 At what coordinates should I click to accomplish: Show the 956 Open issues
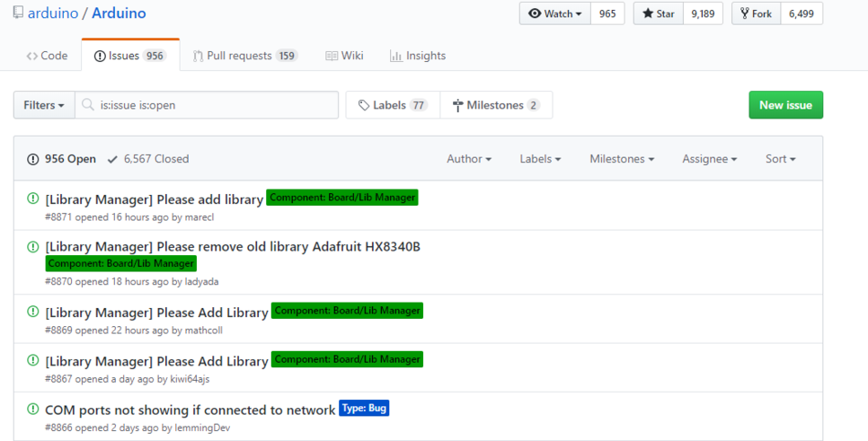pyautogui.click(x=61, y=159)
